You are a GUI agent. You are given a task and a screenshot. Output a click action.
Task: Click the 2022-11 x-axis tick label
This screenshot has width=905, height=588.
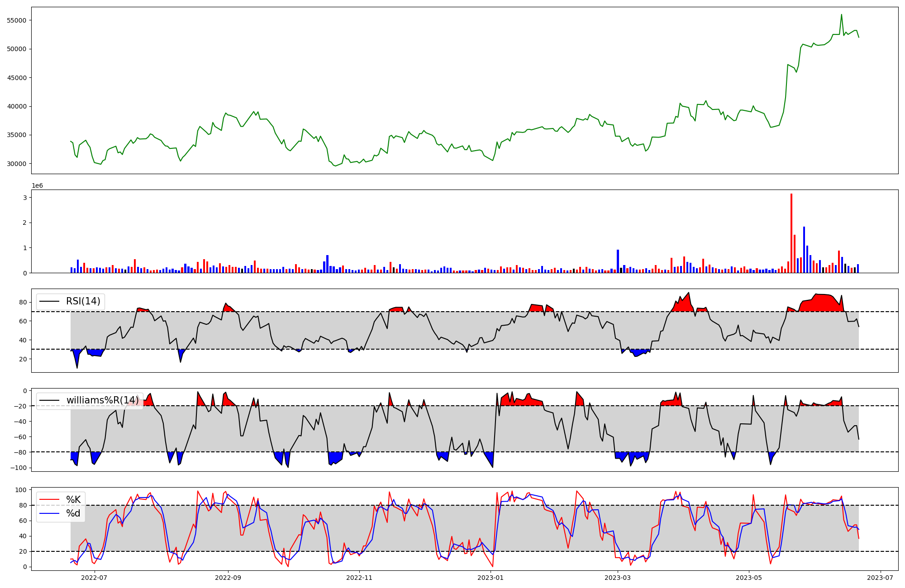click(359, 578)
